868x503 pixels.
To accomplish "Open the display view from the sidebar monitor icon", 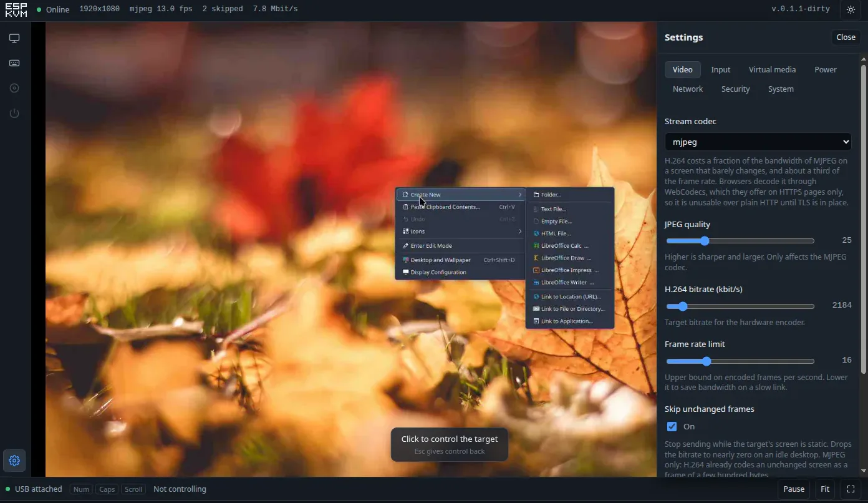I will 14,39.
